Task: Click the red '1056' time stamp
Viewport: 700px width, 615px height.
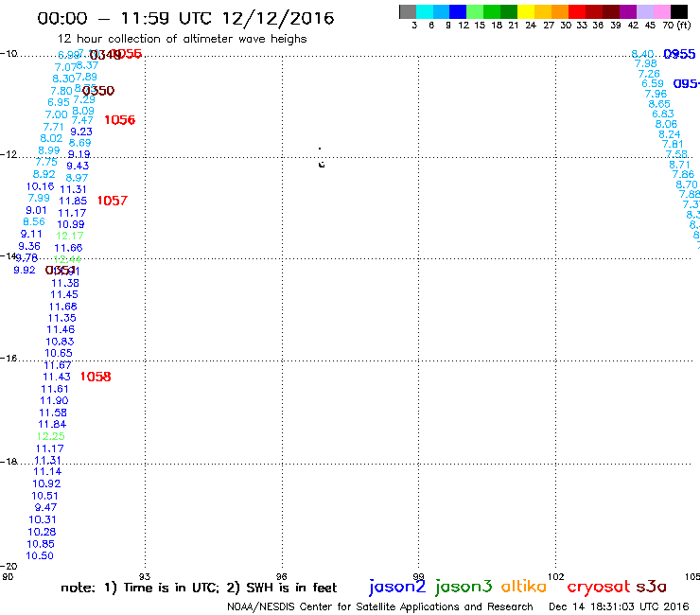Action: point(119,120)
